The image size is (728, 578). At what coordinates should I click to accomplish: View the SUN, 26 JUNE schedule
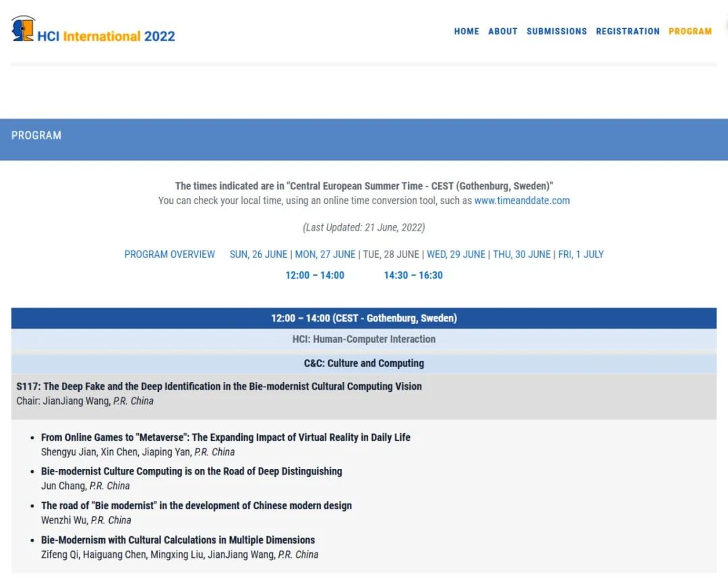(x=258, y=255)
